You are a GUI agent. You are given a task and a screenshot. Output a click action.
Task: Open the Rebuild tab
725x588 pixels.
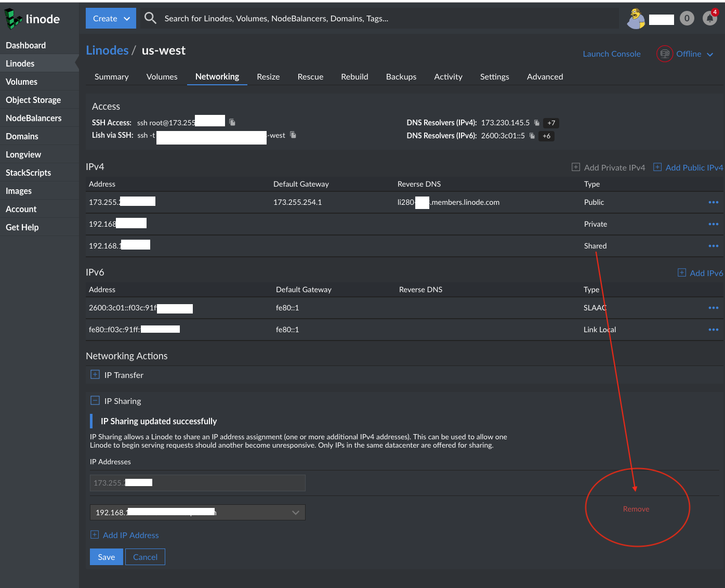(354, 76)
